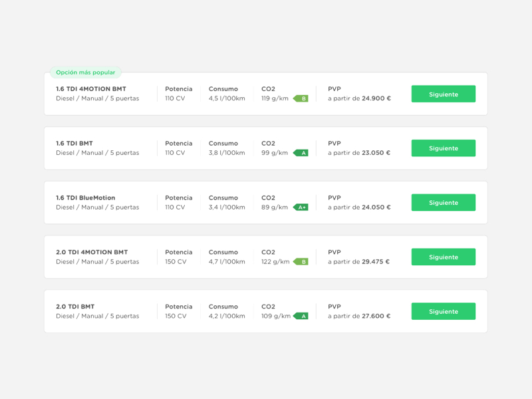532x399 pixels.
Task: Select the 1.6 TDI 4MOTION BMT title
Action: click(x=91, y=88)
